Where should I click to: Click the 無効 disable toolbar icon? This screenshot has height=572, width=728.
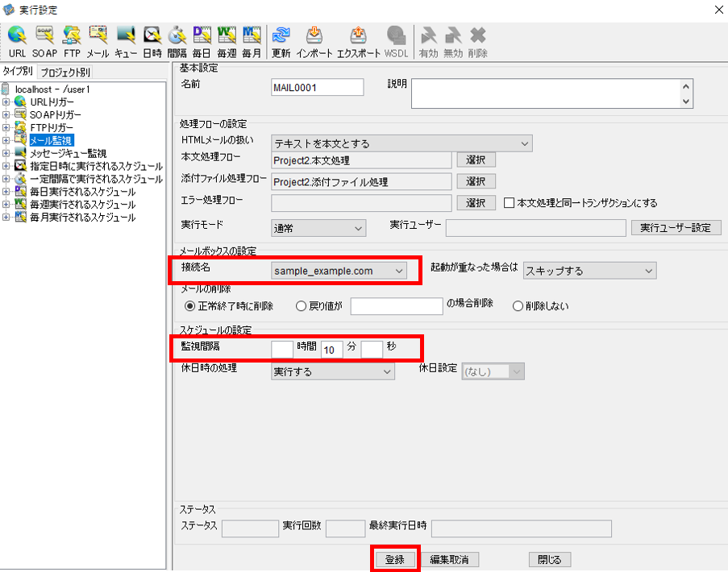pyautogui.click(x=452, y=42)
